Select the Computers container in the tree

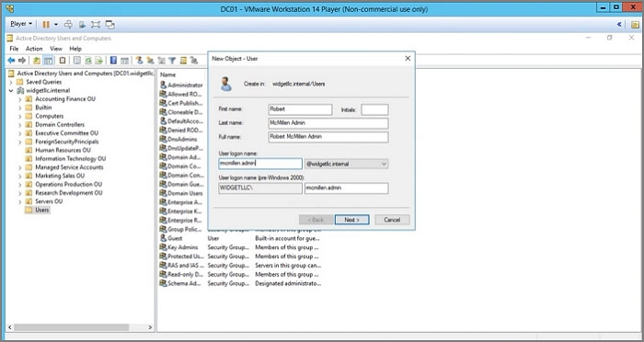coord(49,116)
